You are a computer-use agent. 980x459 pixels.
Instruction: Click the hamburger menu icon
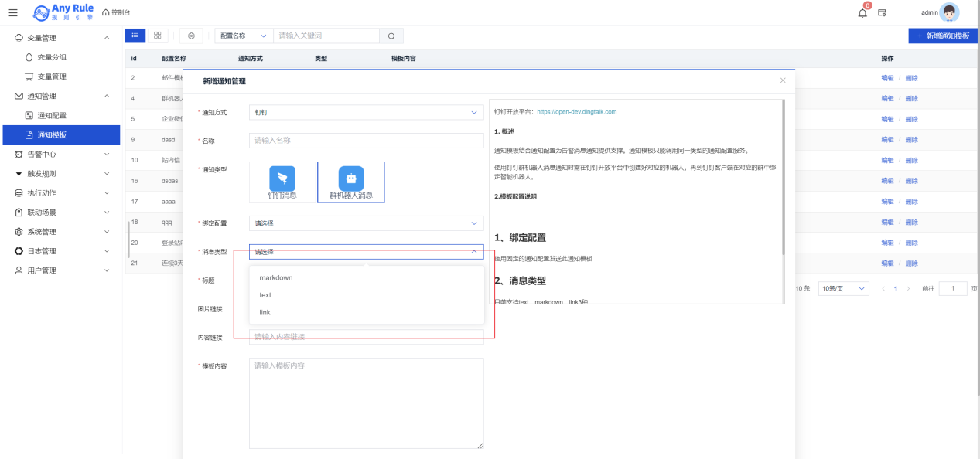click(x=12, y=12)
